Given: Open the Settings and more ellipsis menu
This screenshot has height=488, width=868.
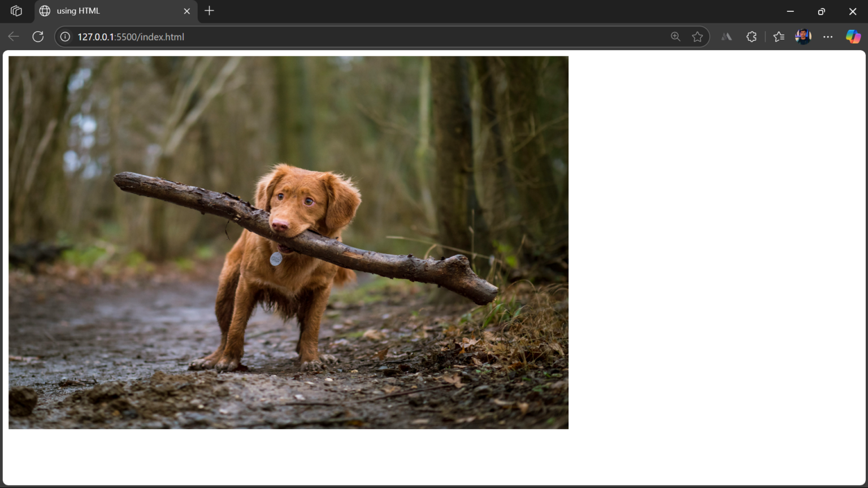Looking at the screenshot, I should [x=828, y=36].
